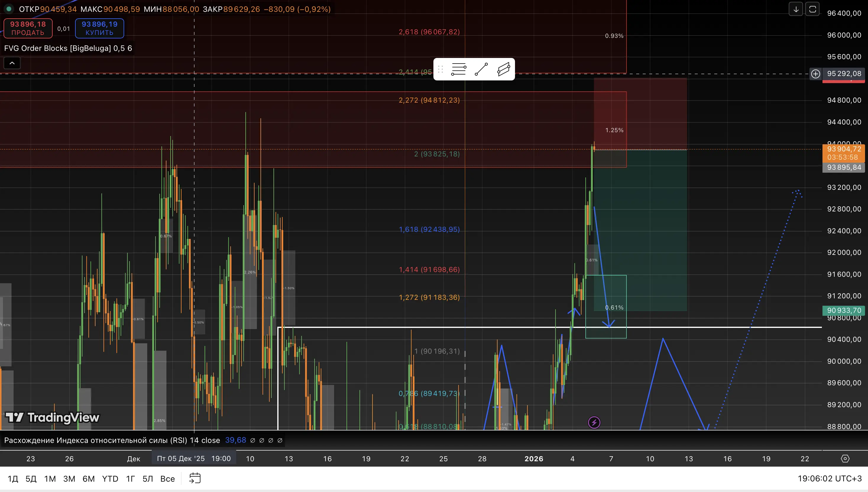Open the 0,01 order quantity selector
The image size is (868, 492).
[64, 29]
